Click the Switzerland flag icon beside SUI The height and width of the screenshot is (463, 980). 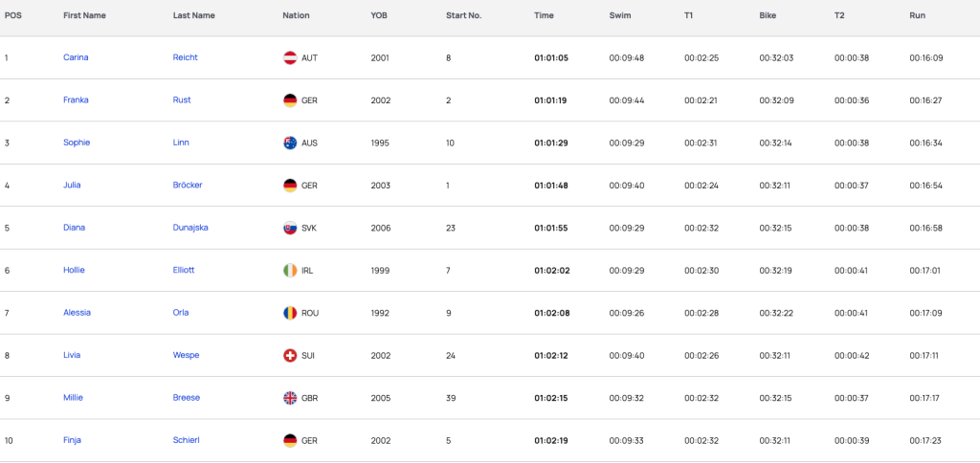(290, 356)
